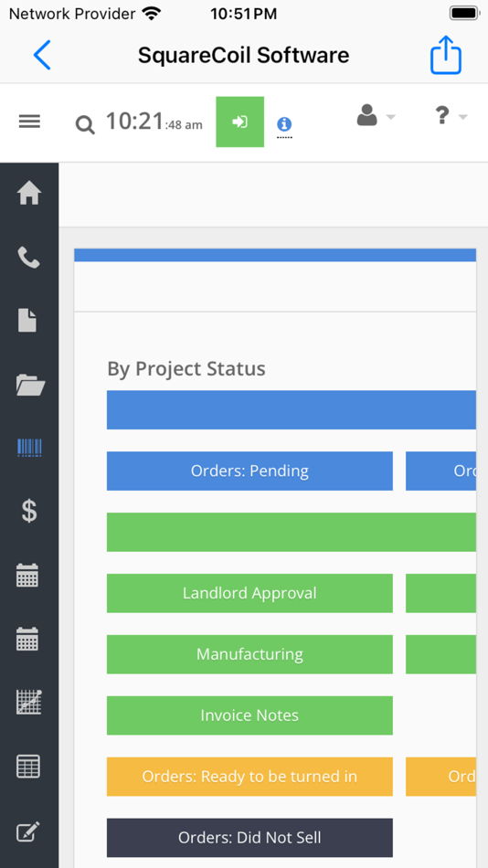
Task: Open the hamburger menu
Action: pos(29,122)
